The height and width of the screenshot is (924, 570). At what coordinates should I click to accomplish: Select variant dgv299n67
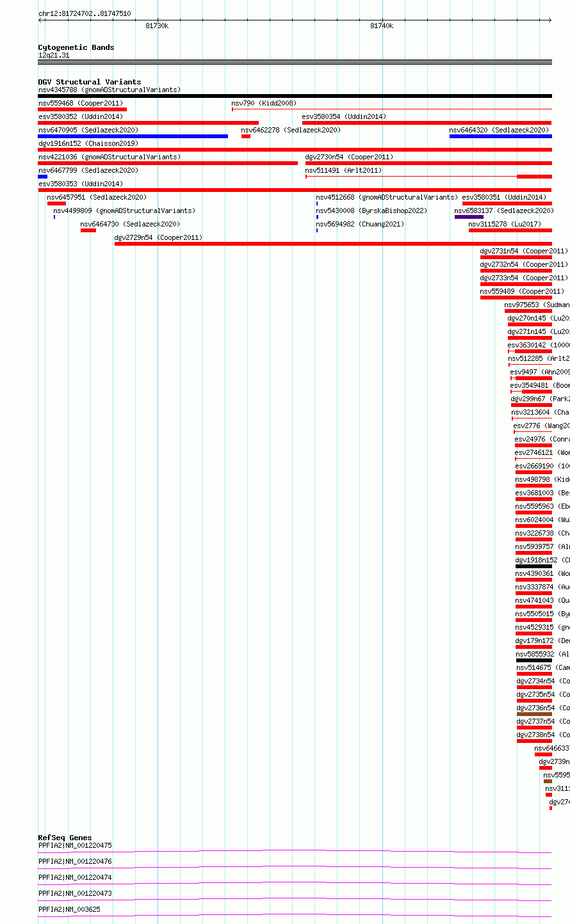[540, 399]
